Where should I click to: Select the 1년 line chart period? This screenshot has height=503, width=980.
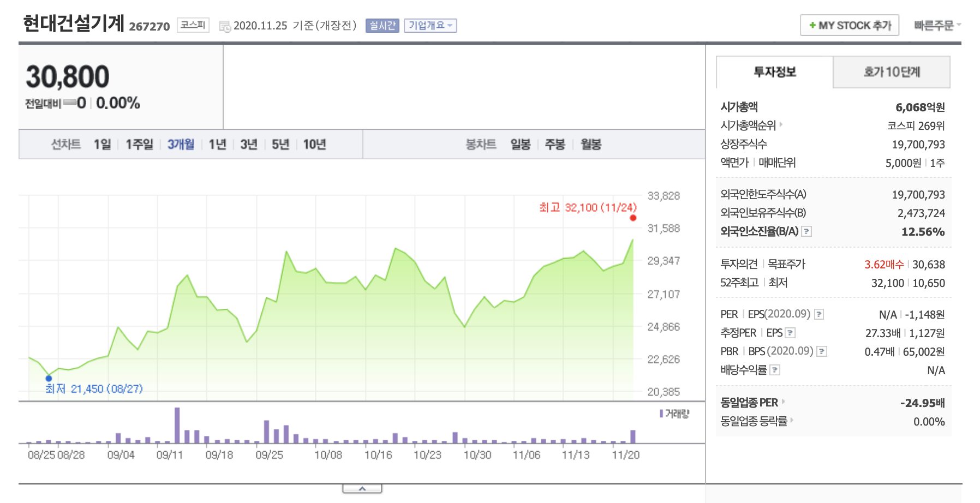(218, 145)
